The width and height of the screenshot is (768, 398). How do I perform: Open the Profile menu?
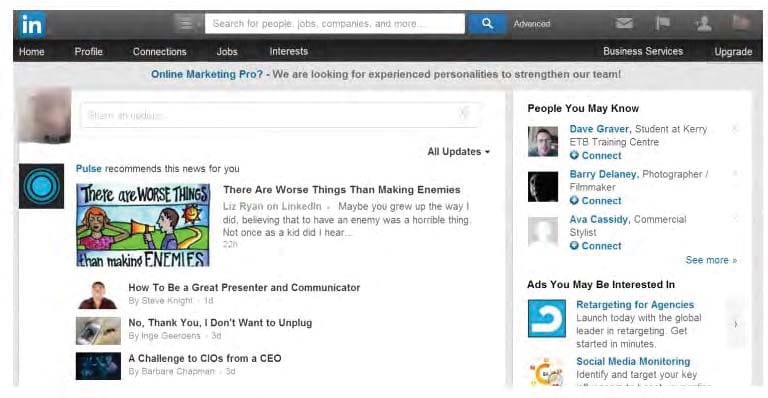coord(89,51)
